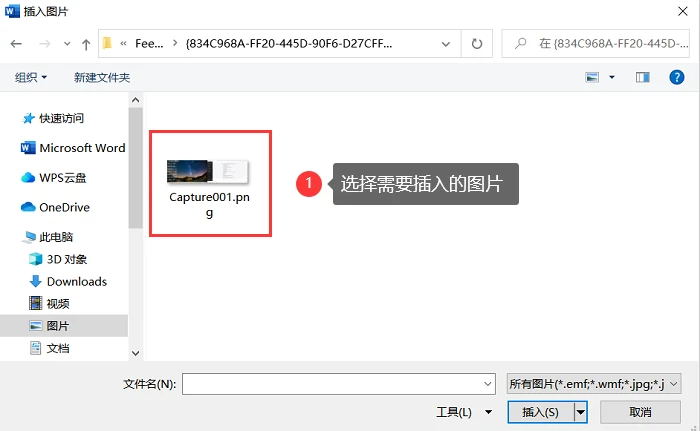Open the insert button split arrow
The height and width of the screenshot is (431, 700).
click(580, 412)
